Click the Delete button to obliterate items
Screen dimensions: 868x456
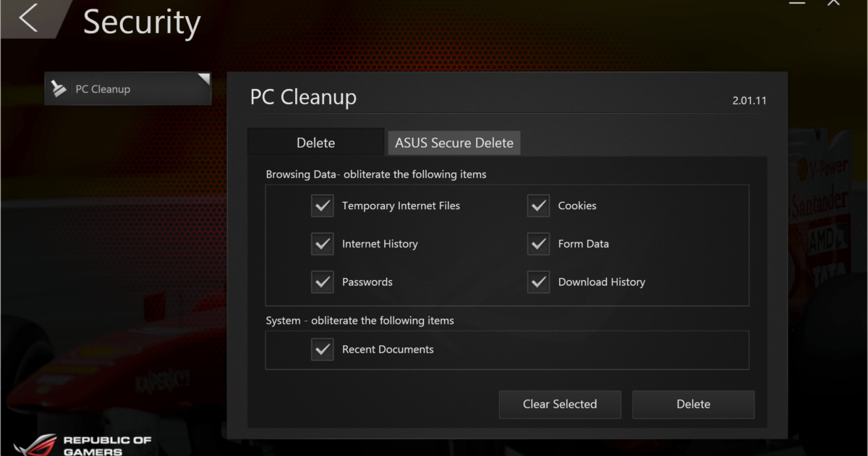pyautogui.click(x=693, y=404)
